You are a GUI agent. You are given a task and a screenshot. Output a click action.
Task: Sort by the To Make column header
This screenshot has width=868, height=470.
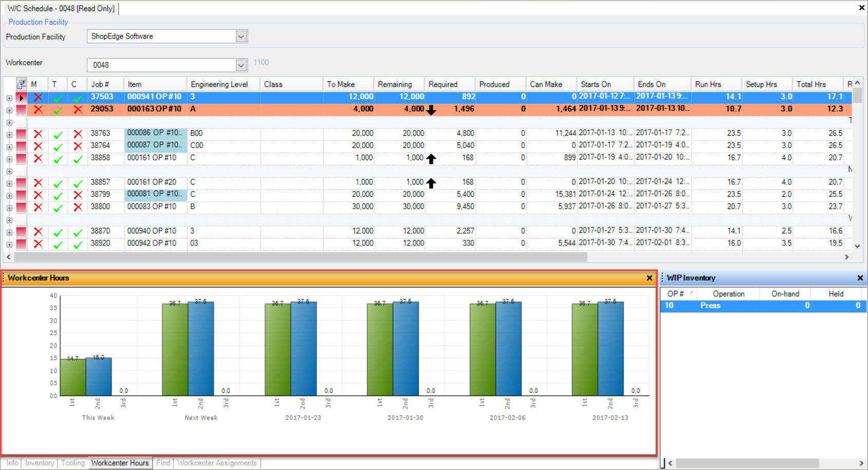click(x=349, y=84)
